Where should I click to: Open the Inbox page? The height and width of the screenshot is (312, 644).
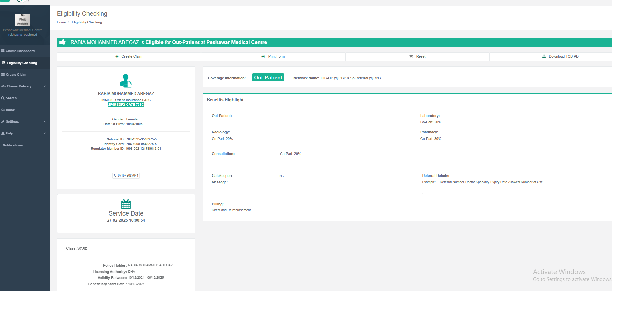click(10, 110)
